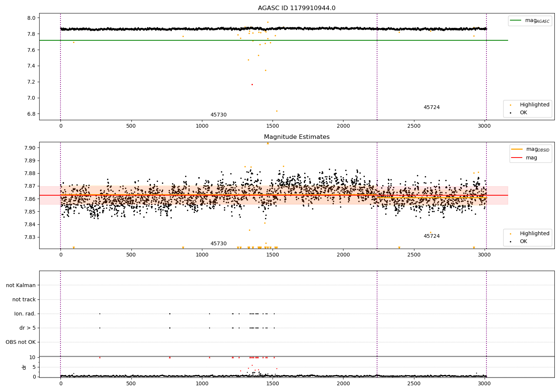Screen dimensions: 560x392
Task: Click the 'Ion. rad.' row label
Action: coord(25,314)
